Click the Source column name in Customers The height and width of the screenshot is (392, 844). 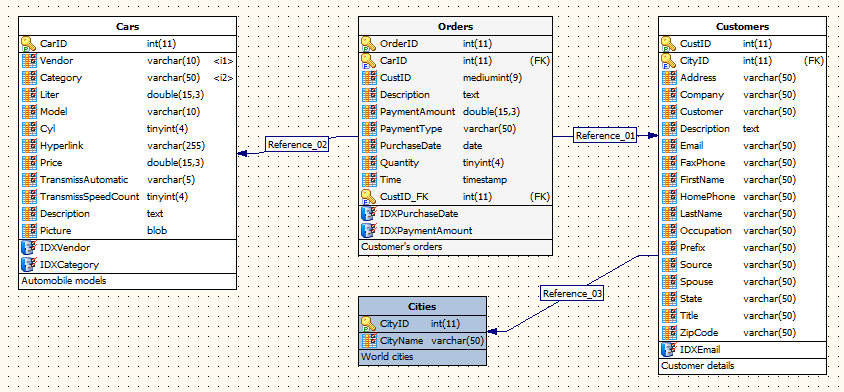coord(696,265)
